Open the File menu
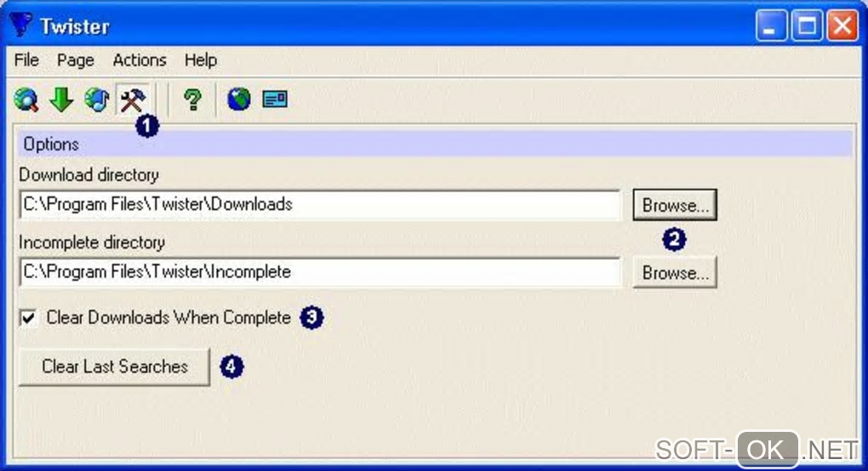The image size is (868, 471). tap(26, 60)
